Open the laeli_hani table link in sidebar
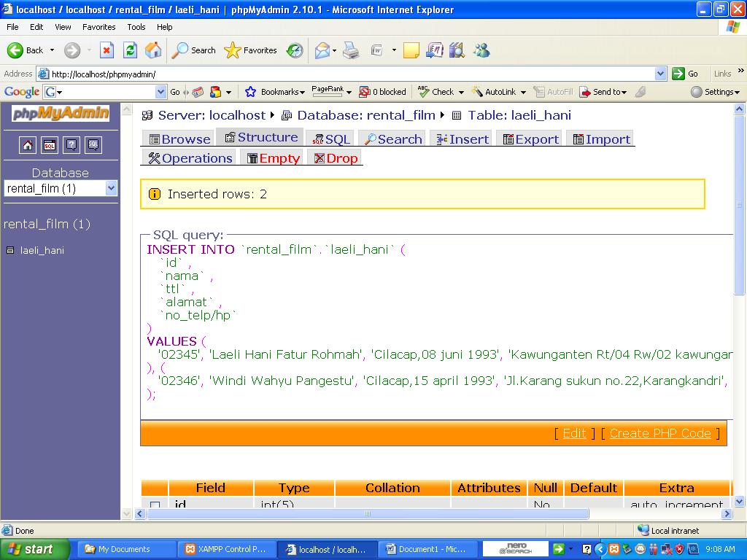 tap(42, 250)
